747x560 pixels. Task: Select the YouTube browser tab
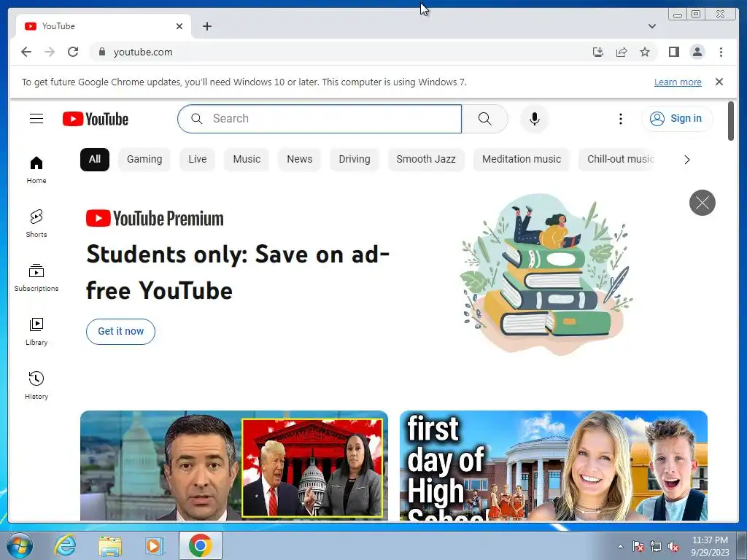(x=104, y=26)
